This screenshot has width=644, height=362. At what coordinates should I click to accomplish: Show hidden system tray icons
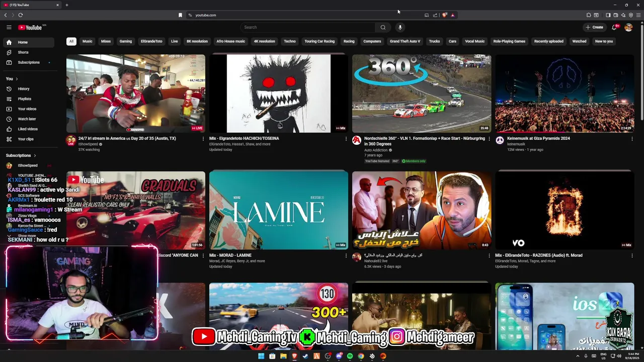point(578,356)
